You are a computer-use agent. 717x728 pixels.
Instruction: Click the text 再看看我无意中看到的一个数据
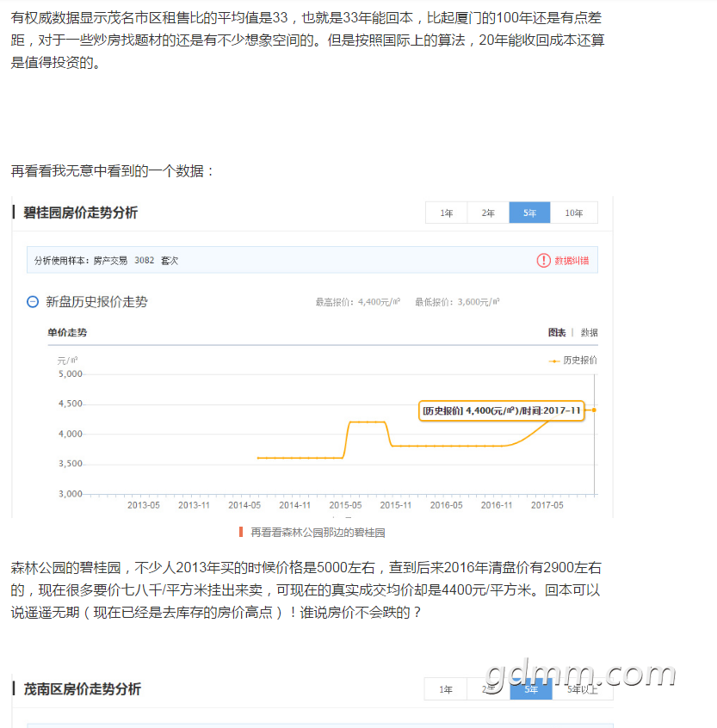(x=113, y=171)
